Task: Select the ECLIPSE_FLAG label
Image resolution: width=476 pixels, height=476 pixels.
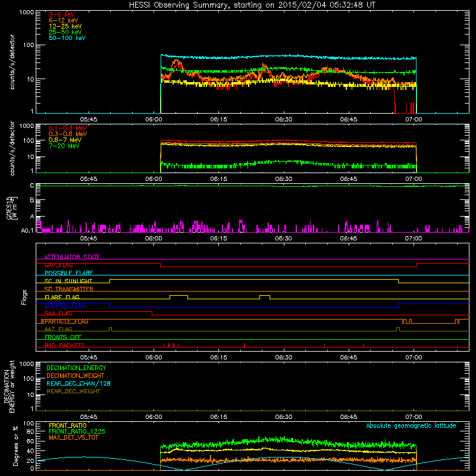Action: [65, 305]
